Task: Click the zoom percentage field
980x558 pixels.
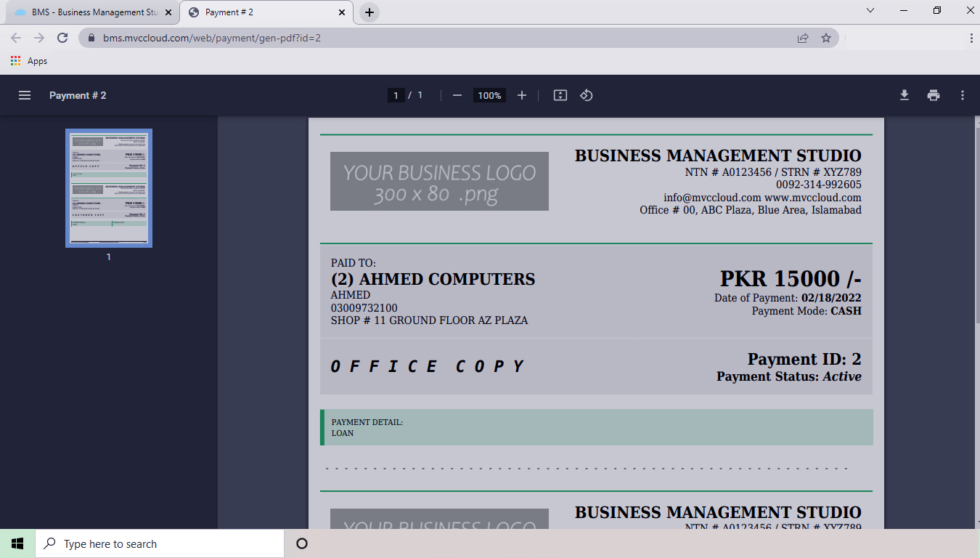Action: [x=489, y=95]
